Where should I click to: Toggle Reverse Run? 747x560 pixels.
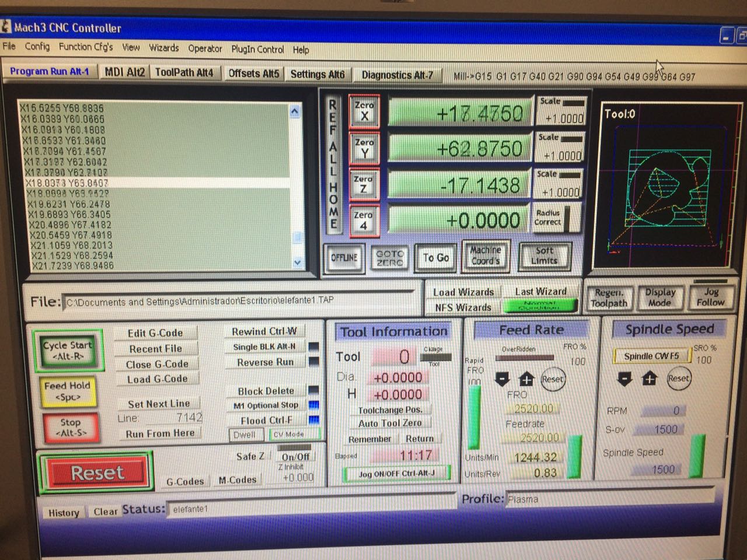pos(265,362)
